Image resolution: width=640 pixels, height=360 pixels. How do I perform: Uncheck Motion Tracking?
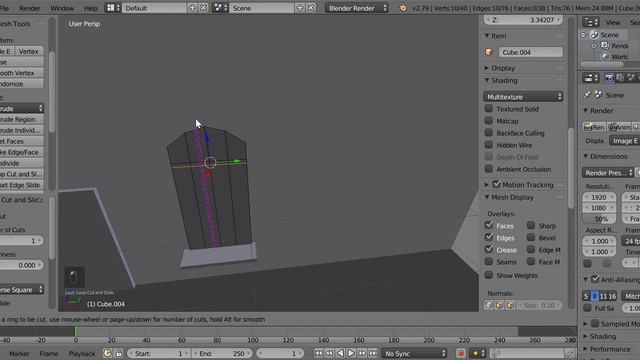496,184
